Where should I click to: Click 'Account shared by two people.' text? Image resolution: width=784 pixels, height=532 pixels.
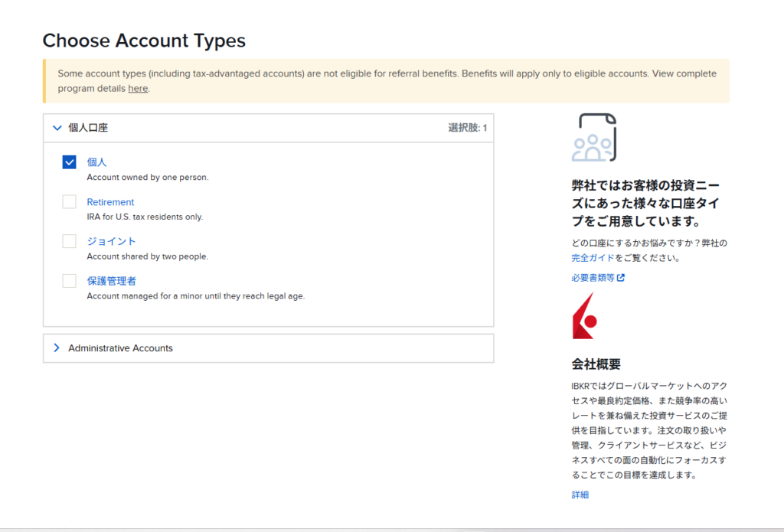click(x=148, y=256)
